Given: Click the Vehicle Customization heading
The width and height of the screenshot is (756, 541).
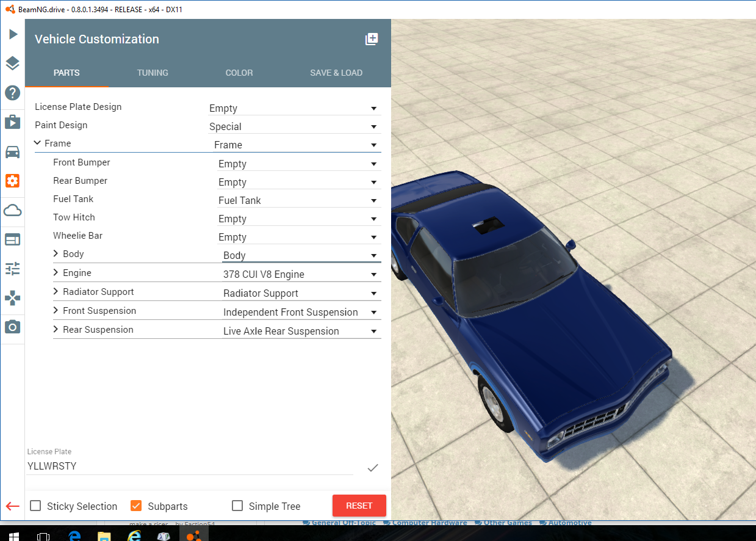Looking at the screenshot, I should [x=97, y=39].
